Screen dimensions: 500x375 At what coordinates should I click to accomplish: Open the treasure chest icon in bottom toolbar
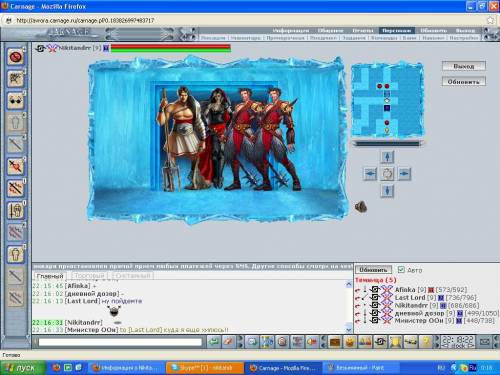pos(335,342)
